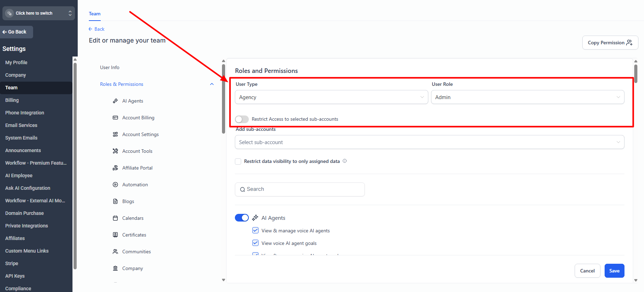The width and height of the screenshot is (644, 292).
Task: Click the Company building icon
Action: (x=115, y=268)
